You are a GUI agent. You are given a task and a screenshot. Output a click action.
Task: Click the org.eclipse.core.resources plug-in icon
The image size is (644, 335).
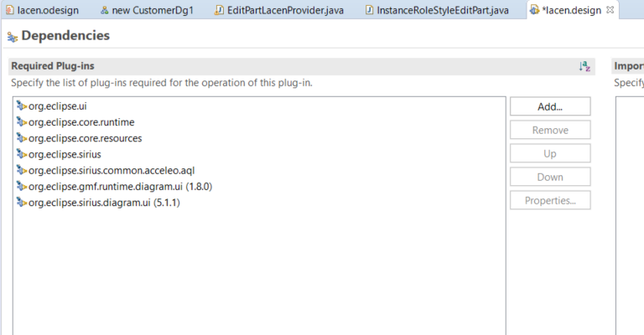(x=21, y=138)
